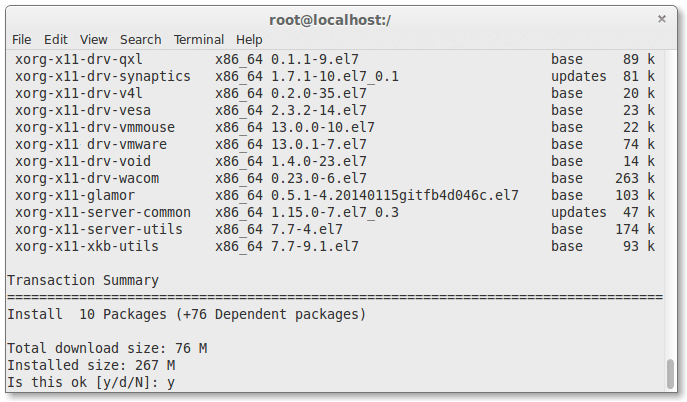Image resolution: width=687 pixels, height=402 pixels.
Task: Click the xorg-x11-drv-synaptics package name
Action: tap(103, 76)
